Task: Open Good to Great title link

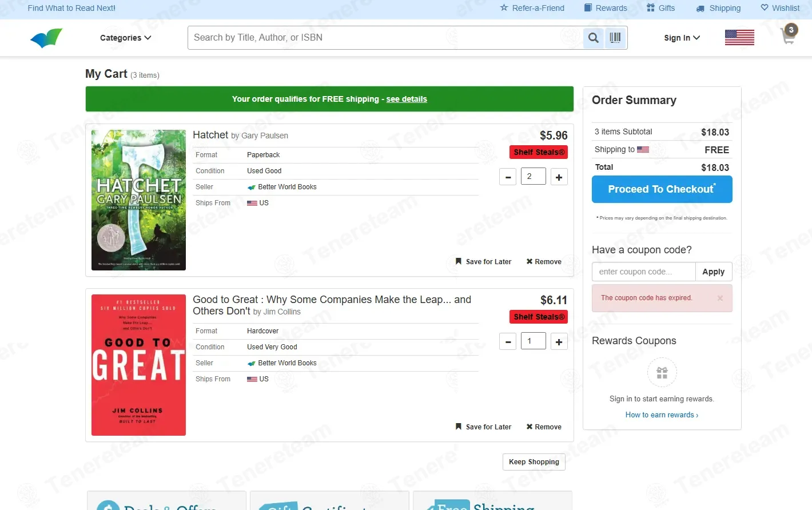Action: [x=332, y=305]
